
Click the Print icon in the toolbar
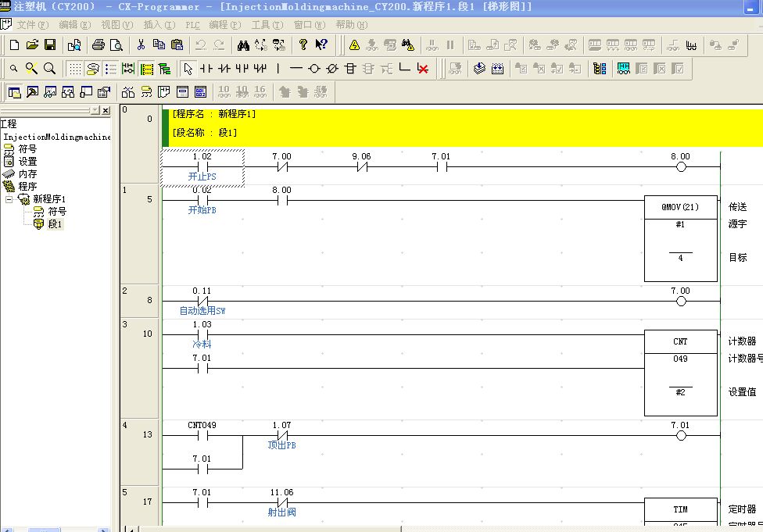[99, 45]
